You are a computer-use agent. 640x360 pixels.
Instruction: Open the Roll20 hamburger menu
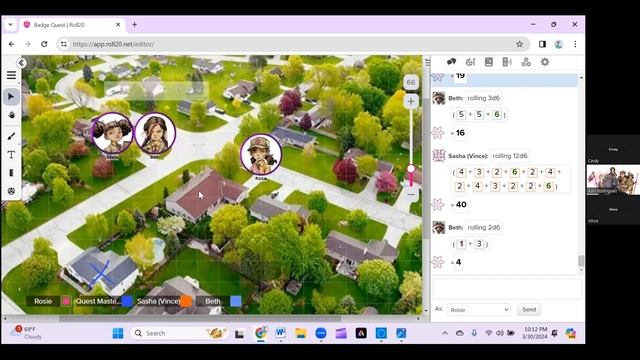tap(11, 75)
